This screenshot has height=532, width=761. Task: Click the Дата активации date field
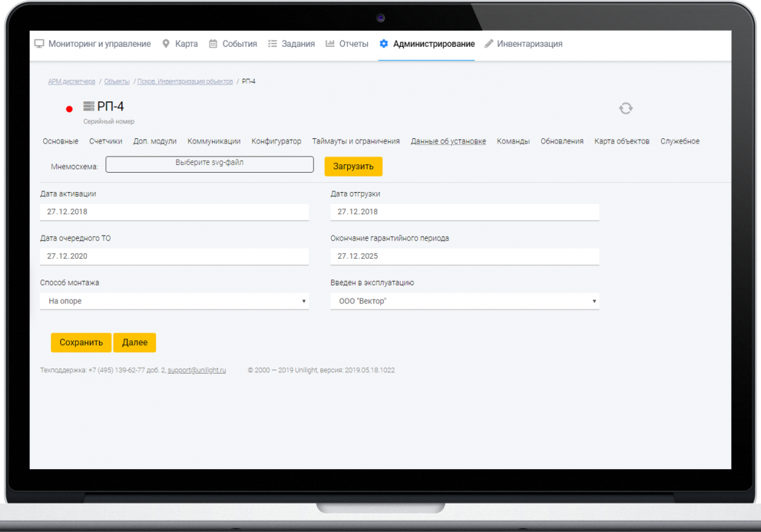coord(174,212)
